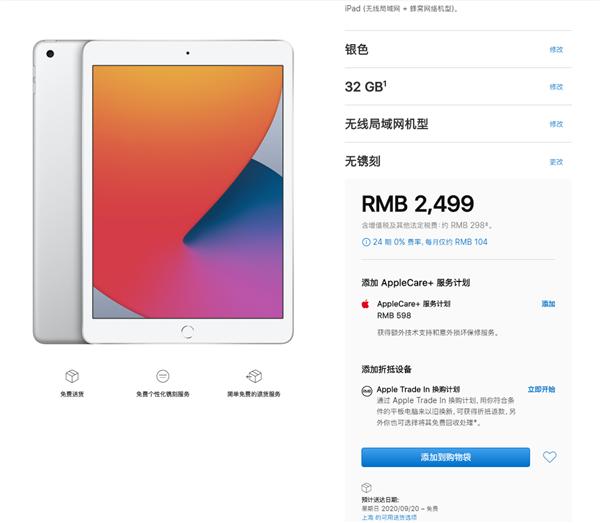Open the 24 期 0% 费率 installment link

pyautogui.click(x=430, y=242)
